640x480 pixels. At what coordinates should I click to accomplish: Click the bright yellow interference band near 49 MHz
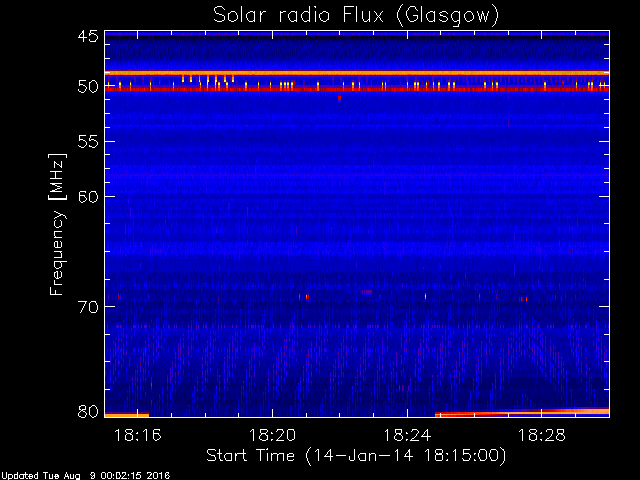click(357, 73)
